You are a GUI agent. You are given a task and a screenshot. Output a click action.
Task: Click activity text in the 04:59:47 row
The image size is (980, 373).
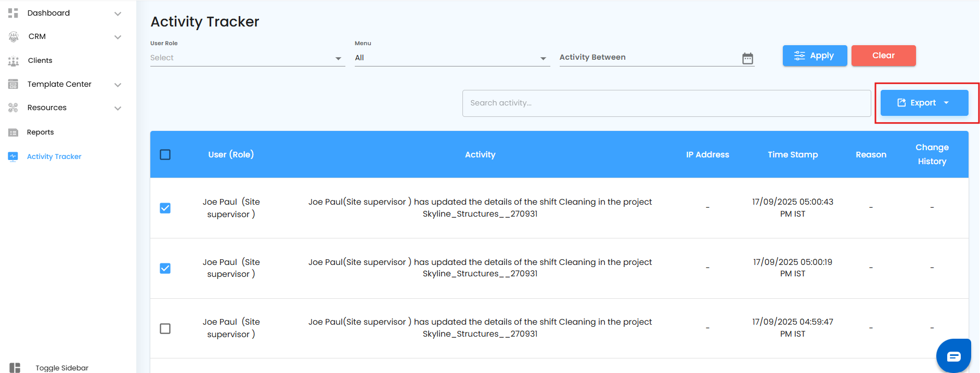(x=480, y=328)
